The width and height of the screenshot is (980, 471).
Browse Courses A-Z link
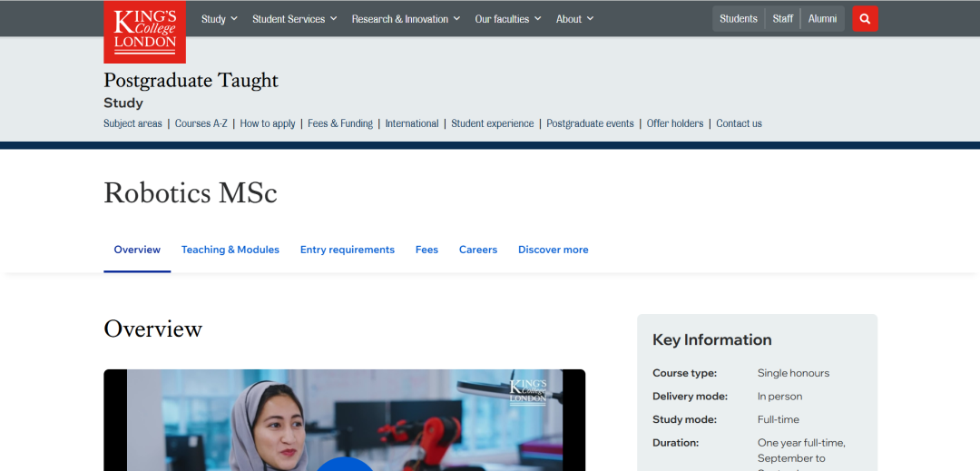coord(201,123)
